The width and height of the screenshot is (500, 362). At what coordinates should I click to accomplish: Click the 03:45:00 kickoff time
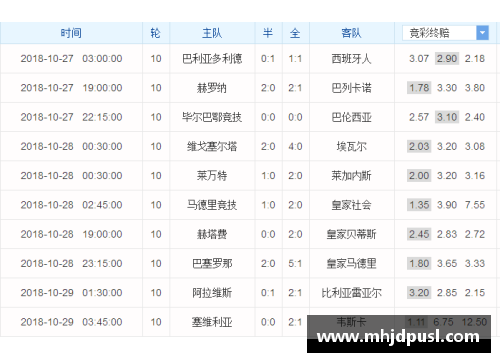pyautogui.click(x=102, y=322)
